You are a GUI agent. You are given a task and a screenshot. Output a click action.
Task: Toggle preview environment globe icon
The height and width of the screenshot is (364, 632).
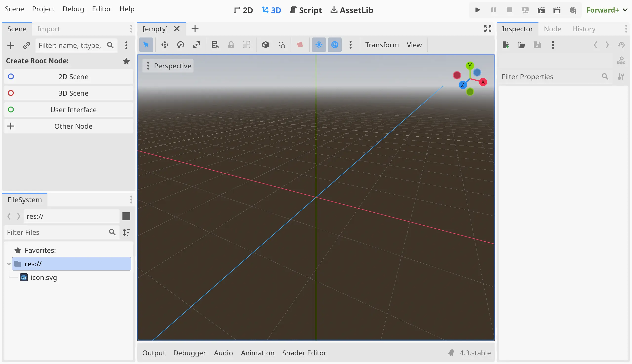point(335,45)
